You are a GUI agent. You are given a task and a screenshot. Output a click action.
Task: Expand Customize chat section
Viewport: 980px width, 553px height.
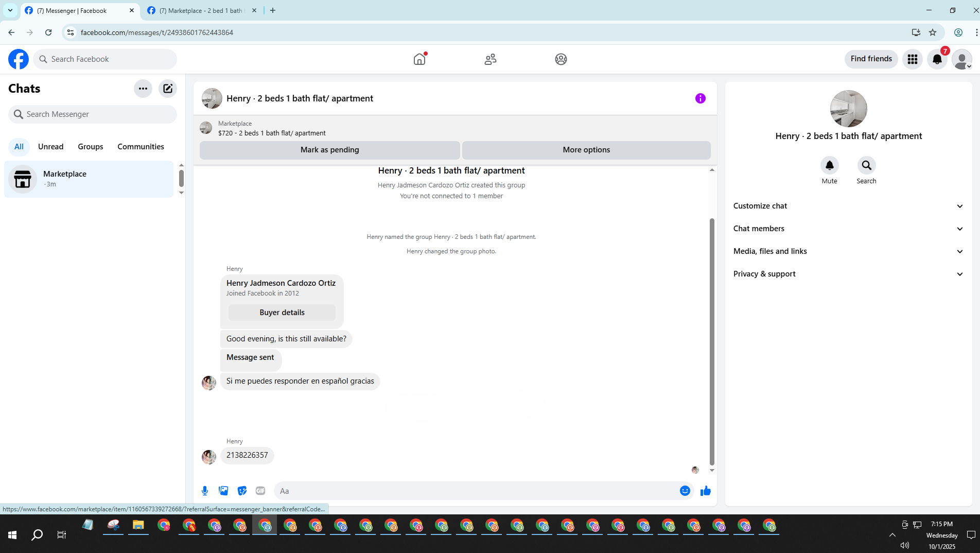click(x=848, y=206)
